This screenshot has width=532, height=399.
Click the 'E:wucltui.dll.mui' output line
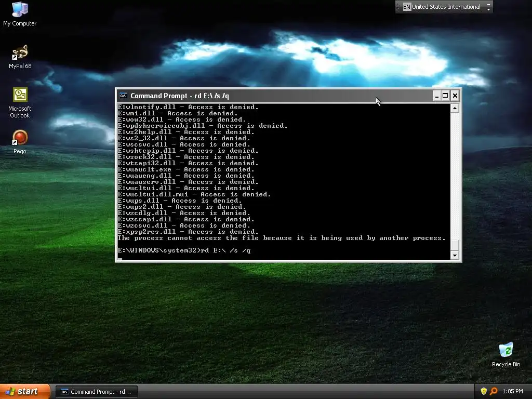[x=194, y=194]
